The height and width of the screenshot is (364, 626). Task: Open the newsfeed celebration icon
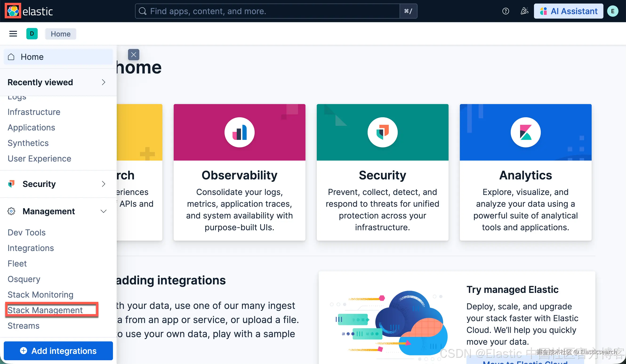[x=524, y=11]
